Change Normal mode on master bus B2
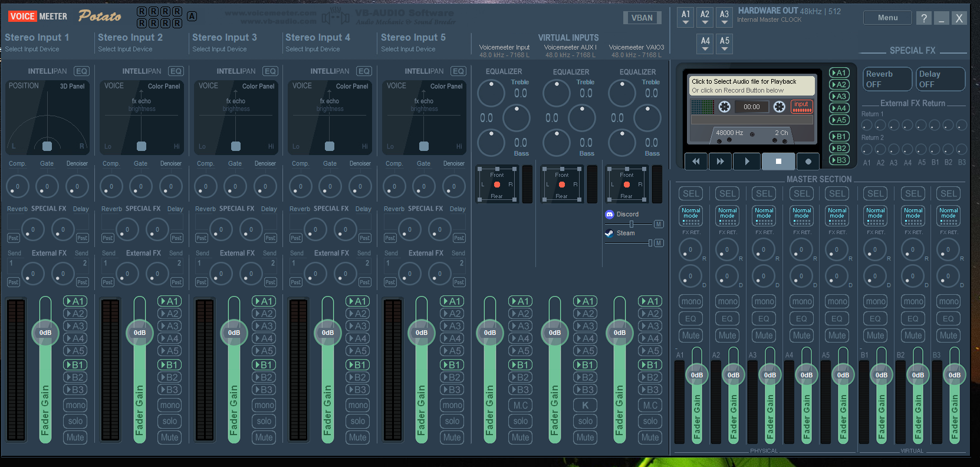Screen dimensions: 980x467 tap(913, 216)
